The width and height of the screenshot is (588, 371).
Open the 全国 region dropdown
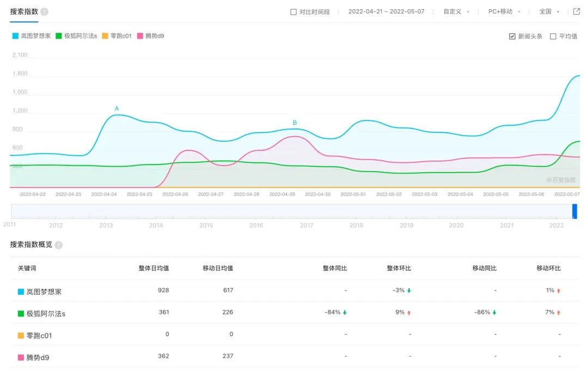click(x=548, y=11)
